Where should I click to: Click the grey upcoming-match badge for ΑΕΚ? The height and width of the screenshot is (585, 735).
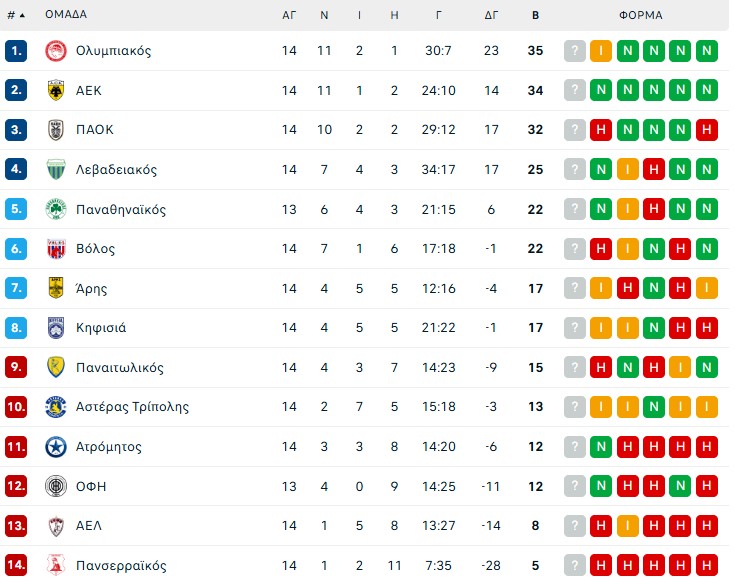point(574,90)
